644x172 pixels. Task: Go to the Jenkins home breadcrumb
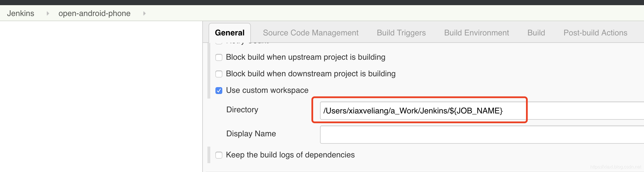pyautogui.click(x=21, y=13)
